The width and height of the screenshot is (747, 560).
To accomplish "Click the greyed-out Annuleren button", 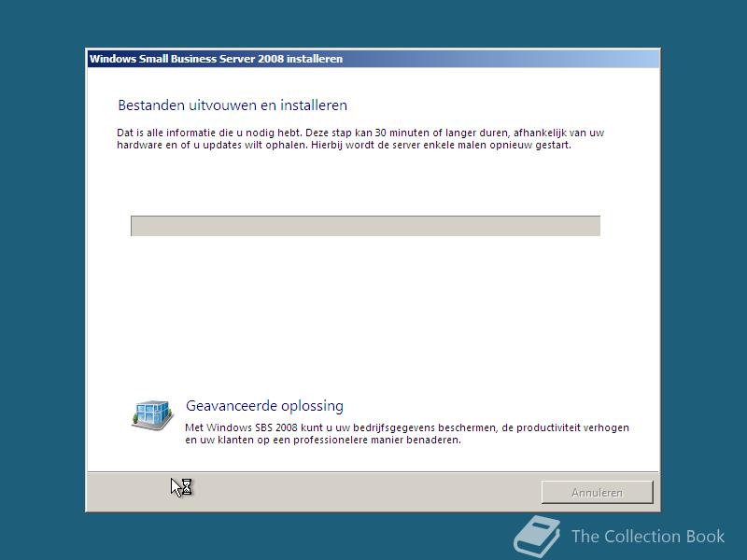I will pyautogui.click(x=597, y=492).
